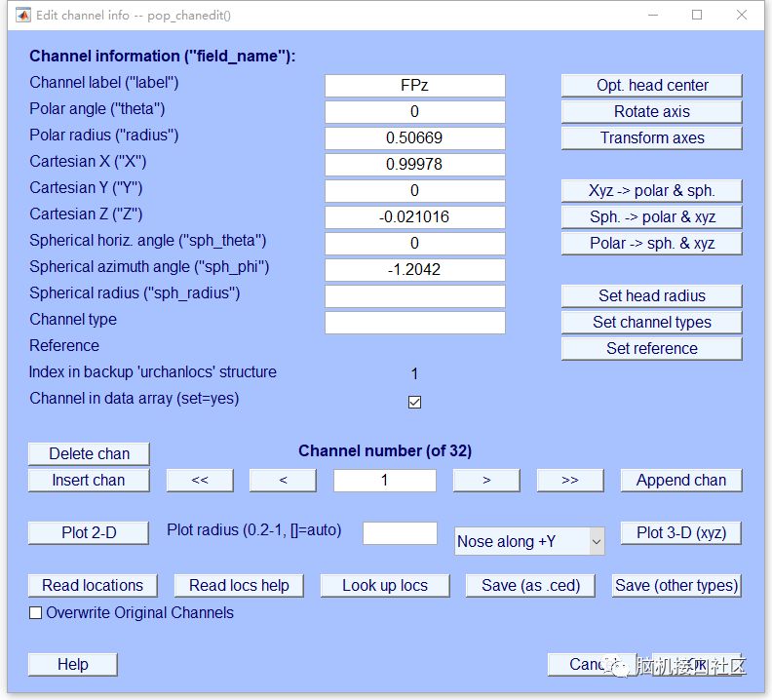Image resolution: width=772 pixels, height=700 pixels.
Task: Click the sph_theta field
Action: 414,244
